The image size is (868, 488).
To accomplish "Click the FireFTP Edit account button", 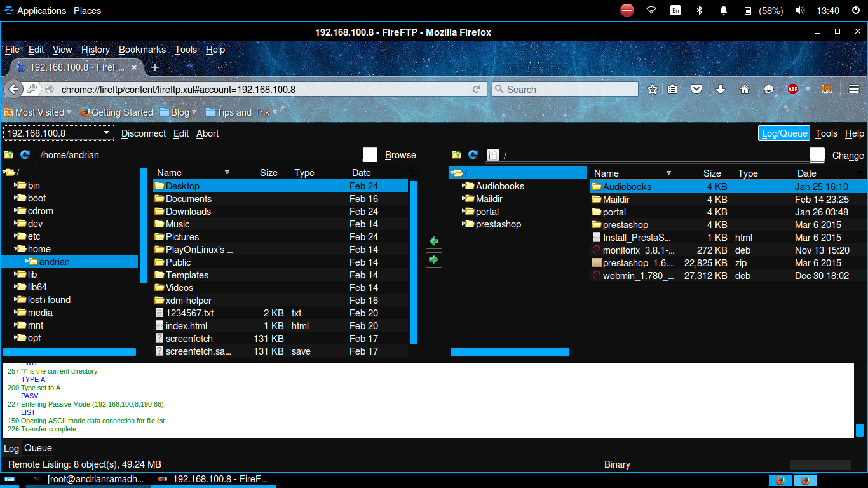I will [181, 133].
